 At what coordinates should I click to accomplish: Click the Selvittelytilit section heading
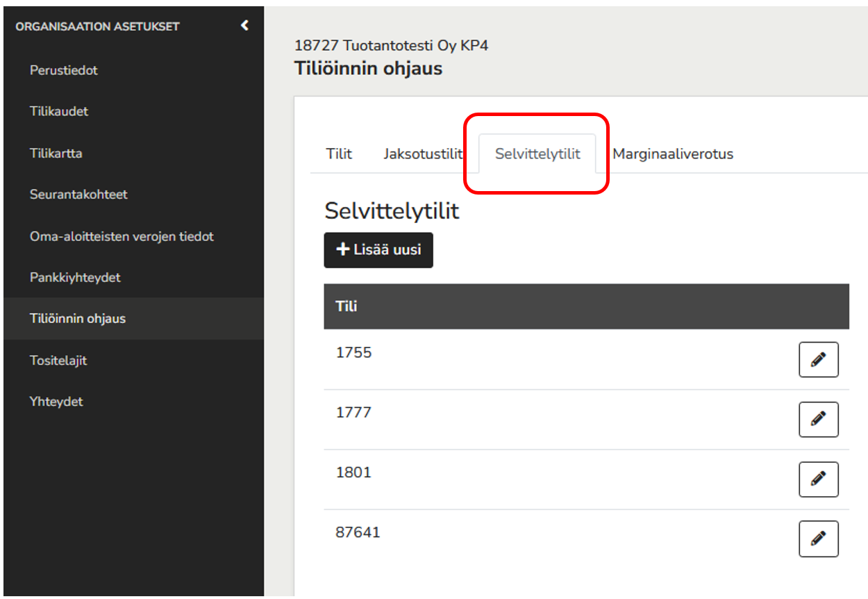pyautogui.click(x=392, y=211)
